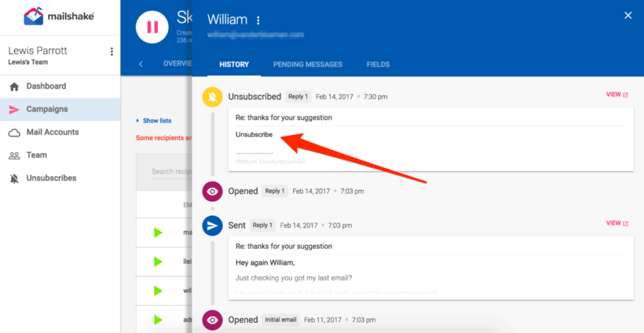The width and height of the screenshot is (644, 333).
Task: Click the Opened eye icon for Reply 1
Action: tap(213, 192)
